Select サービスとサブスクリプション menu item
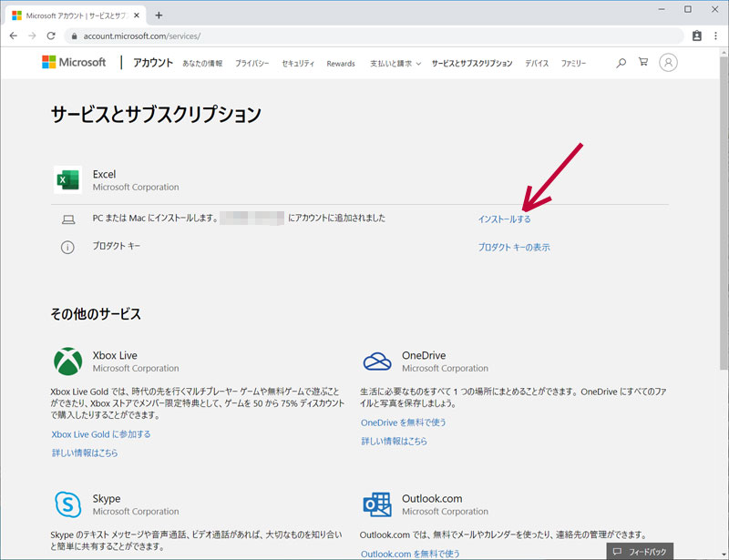This screenshot has height=560, width=729. [x=472, y=64]
